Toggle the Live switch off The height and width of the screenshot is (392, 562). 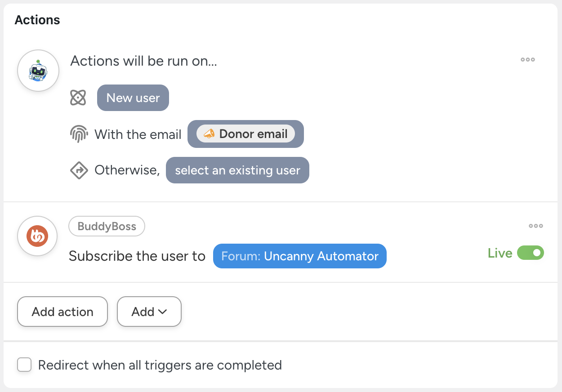tap(531, 253)
